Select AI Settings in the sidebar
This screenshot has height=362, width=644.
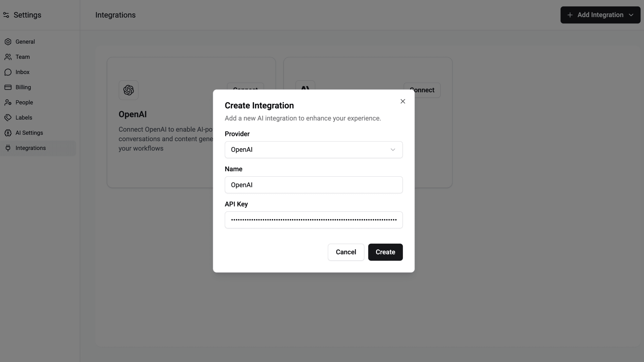(29, 133)
